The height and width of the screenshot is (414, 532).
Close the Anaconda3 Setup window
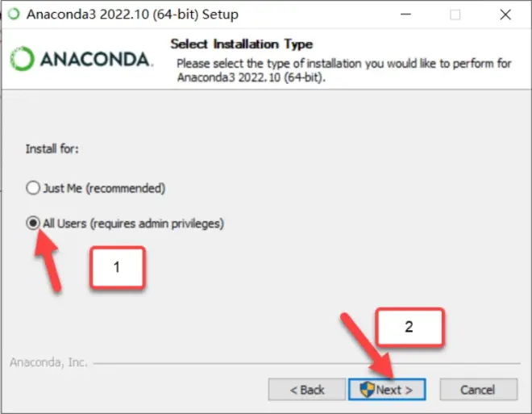(x=505, y=15)
